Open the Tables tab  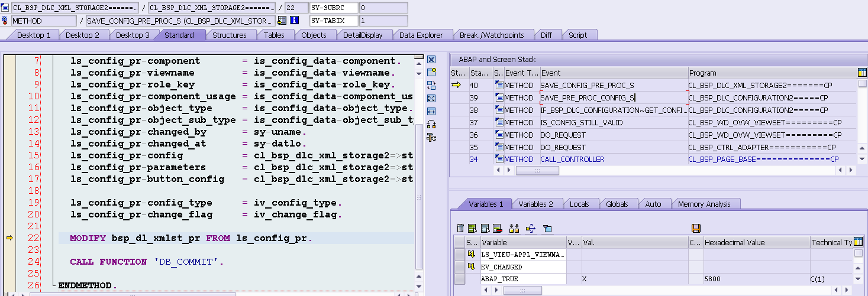click(274, 35)
